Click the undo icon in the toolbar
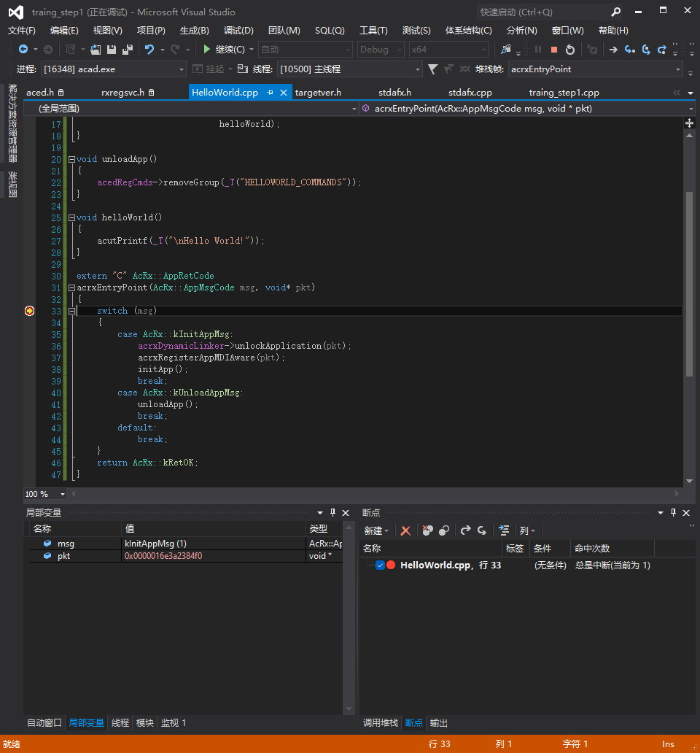This screenshot has height=753, width=700. 149,50
